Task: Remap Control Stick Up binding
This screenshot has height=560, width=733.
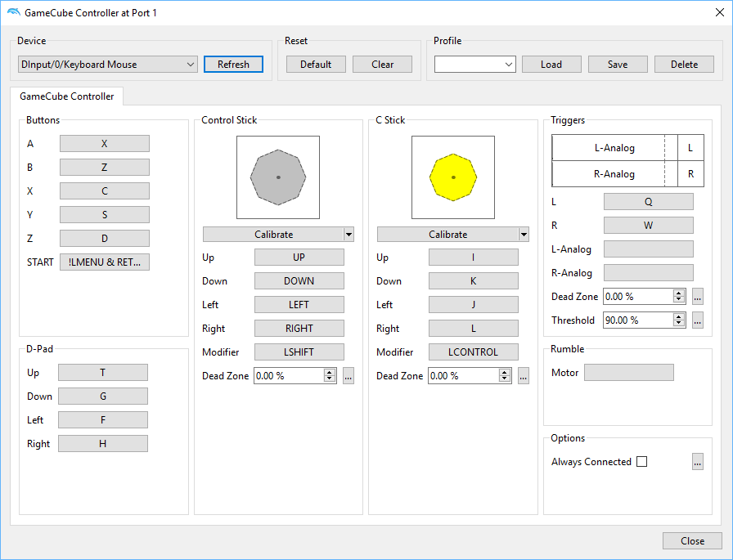Action: coord(299,258)
